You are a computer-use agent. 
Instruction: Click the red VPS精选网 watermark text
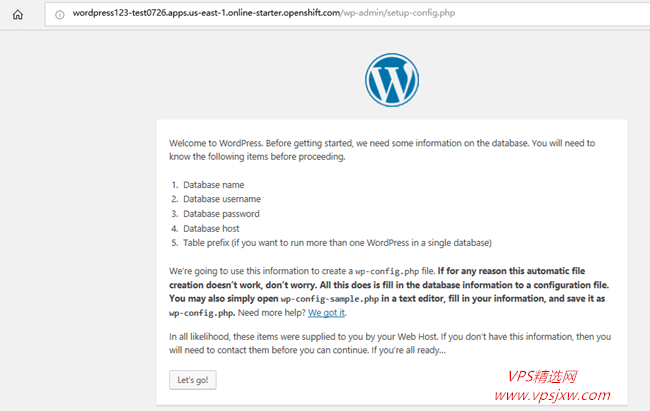pyautogui.click(x=542, y=377)
